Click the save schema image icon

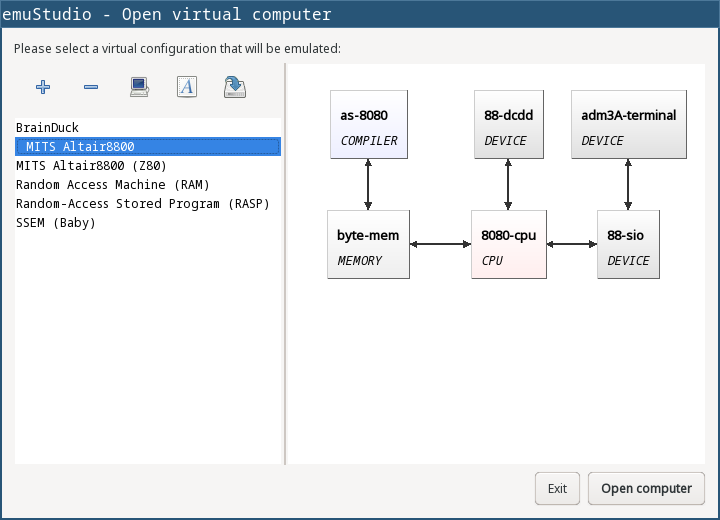[235, 87]
